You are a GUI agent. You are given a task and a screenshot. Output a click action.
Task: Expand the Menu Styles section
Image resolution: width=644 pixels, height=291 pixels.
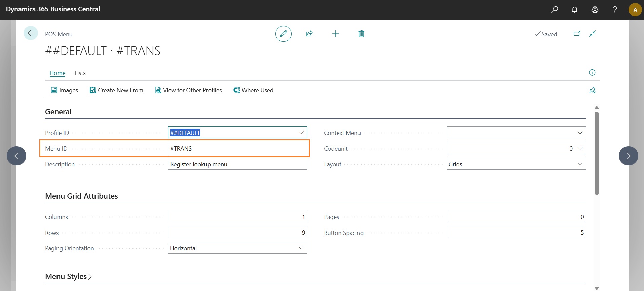click(68, 276)
